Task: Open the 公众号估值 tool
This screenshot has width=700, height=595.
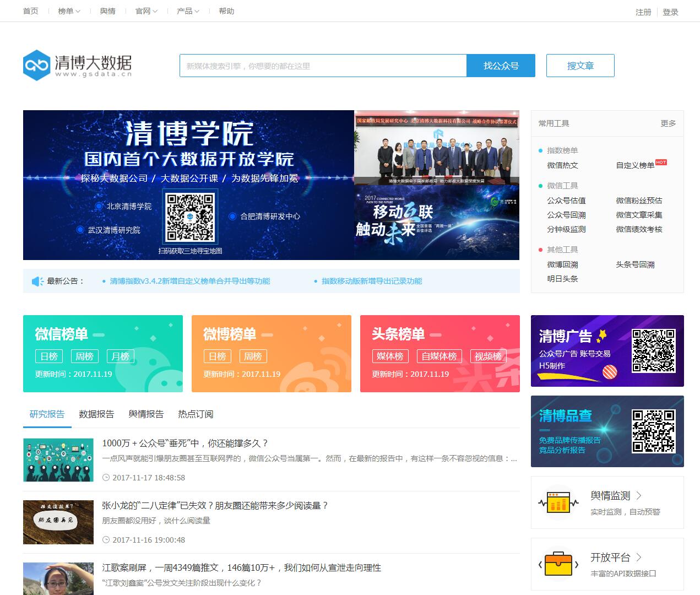Action: pos(566,201)
